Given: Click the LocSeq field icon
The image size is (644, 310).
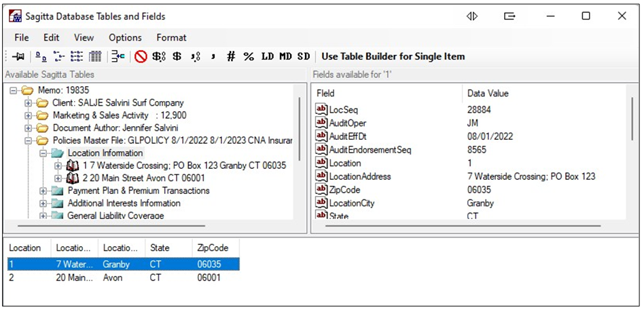Looking at the screenshot, I should 321,109.
